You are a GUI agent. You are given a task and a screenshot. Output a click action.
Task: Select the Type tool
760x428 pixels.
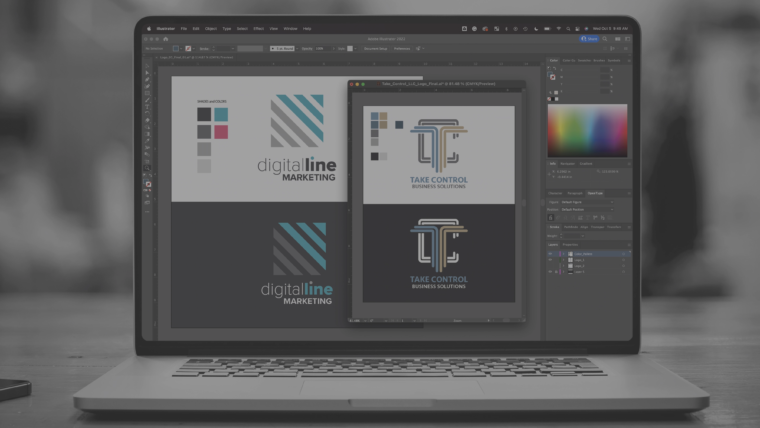[148, 106]
